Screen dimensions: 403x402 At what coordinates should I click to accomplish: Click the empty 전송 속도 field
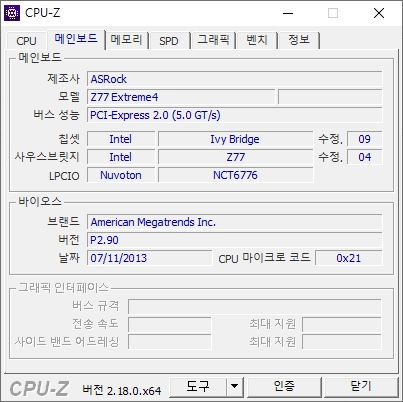pos(170,324)
